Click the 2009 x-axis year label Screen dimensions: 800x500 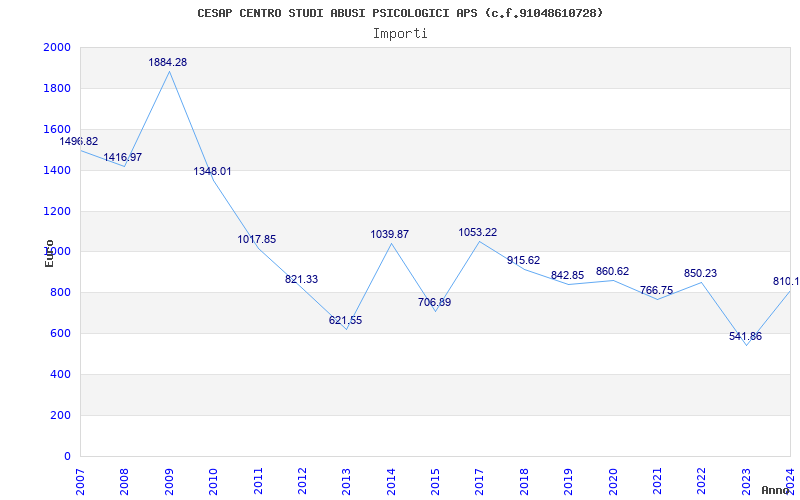tap(168, 481)
